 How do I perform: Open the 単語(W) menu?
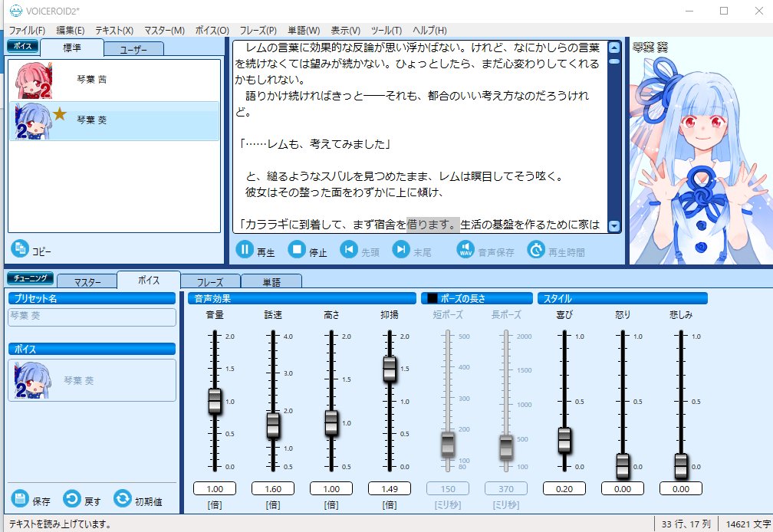(x=304, y=31)
